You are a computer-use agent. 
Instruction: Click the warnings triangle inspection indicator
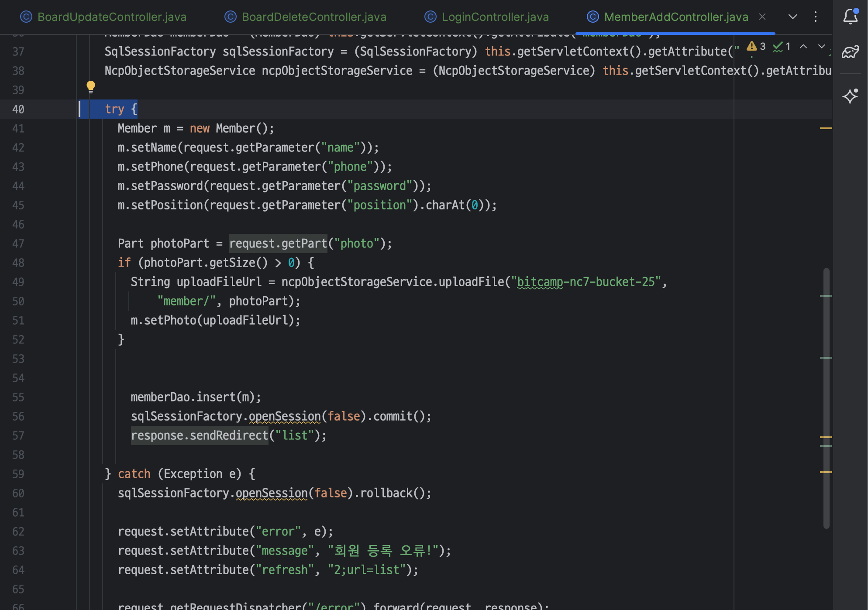point(755,46)
